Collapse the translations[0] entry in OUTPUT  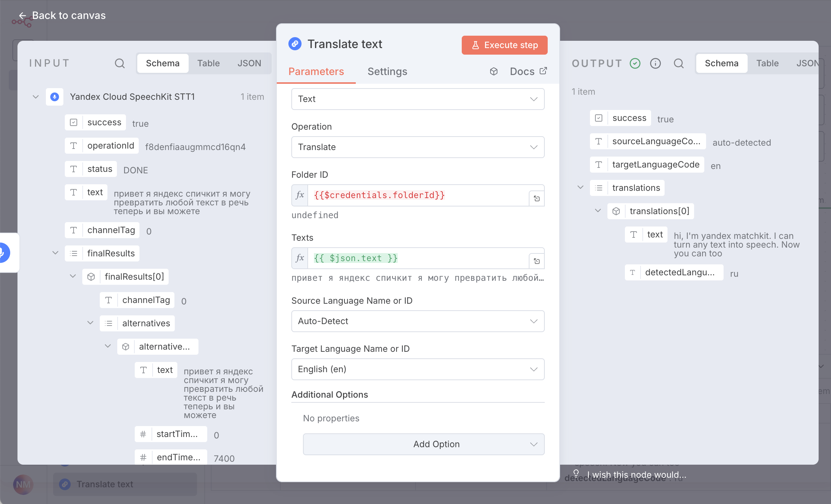coord(597,210)
